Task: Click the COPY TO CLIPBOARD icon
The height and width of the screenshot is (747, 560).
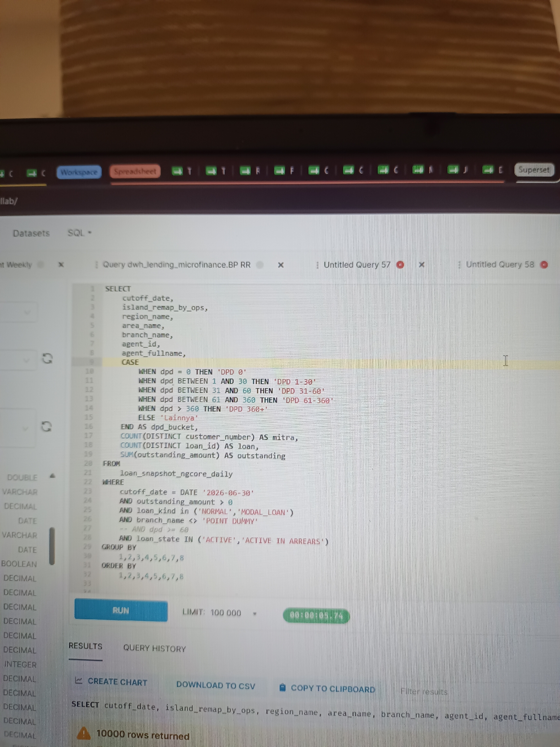Action: click(x=283, y=687)
